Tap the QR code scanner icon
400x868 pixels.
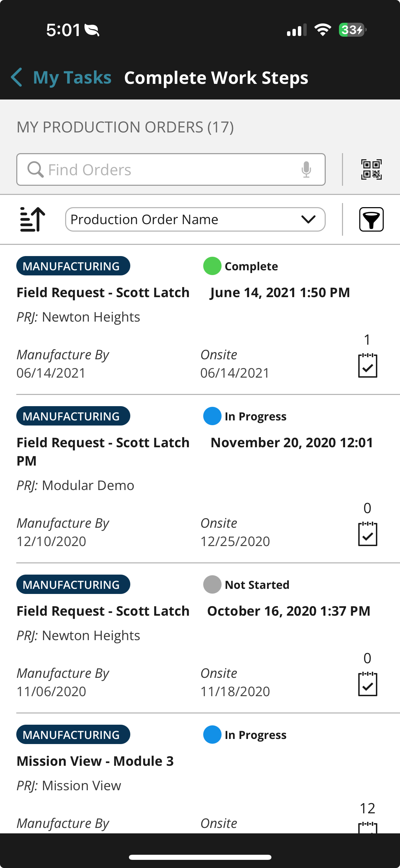pyautogui.click(x=371, y=169)
